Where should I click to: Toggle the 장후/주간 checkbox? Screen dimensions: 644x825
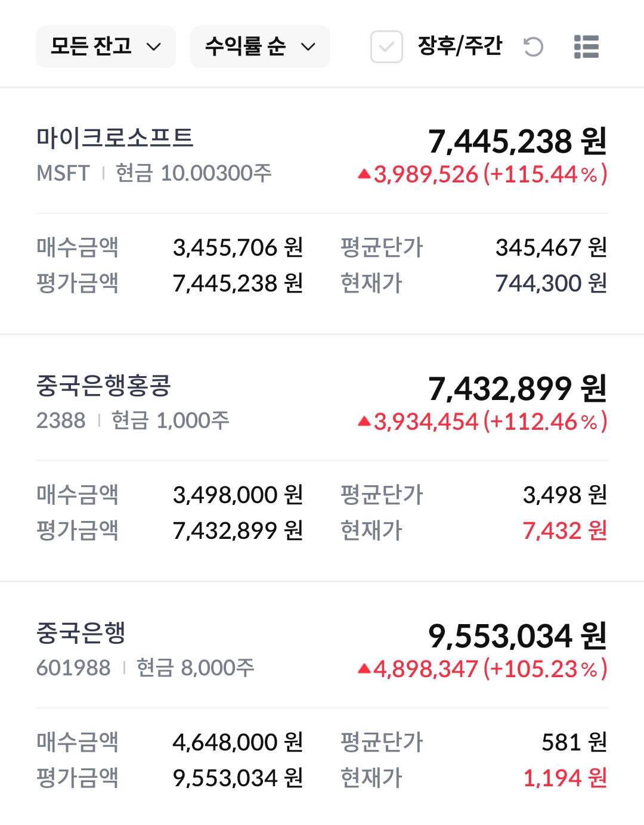[x=386, y=46]
